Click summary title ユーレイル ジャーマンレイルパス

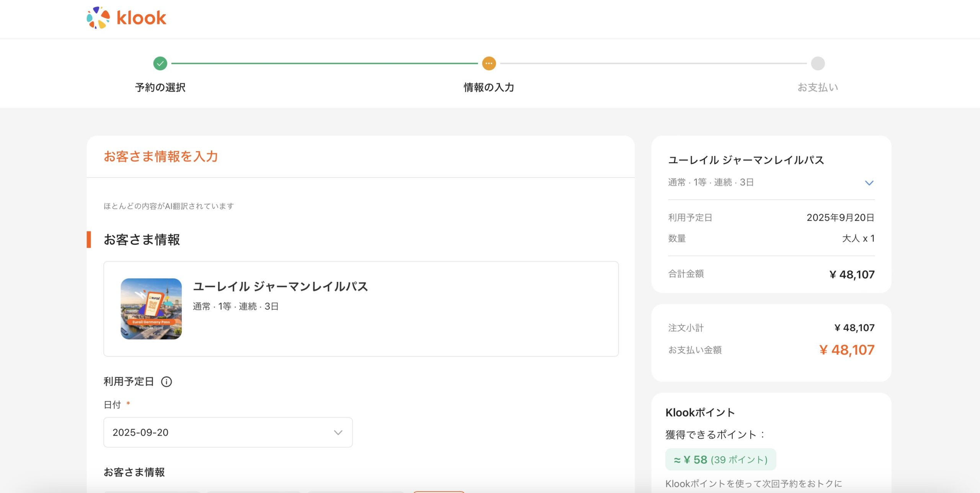pos(746,160)
